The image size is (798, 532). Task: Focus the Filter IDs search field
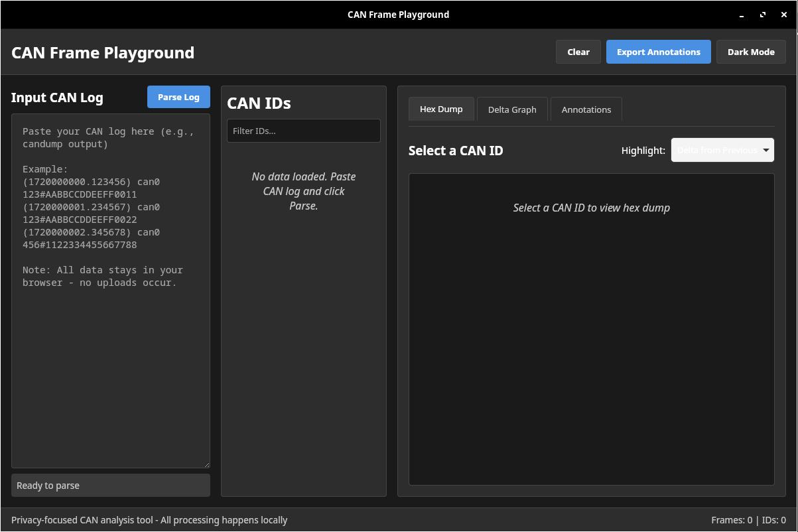303,131
